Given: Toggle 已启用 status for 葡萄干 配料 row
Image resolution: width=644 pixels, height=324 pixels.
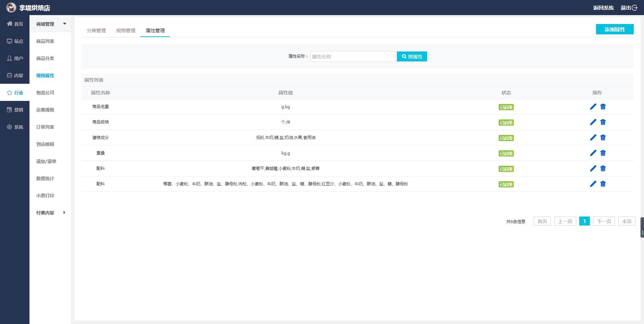Looking at the screenshot, I should (506, 169).
